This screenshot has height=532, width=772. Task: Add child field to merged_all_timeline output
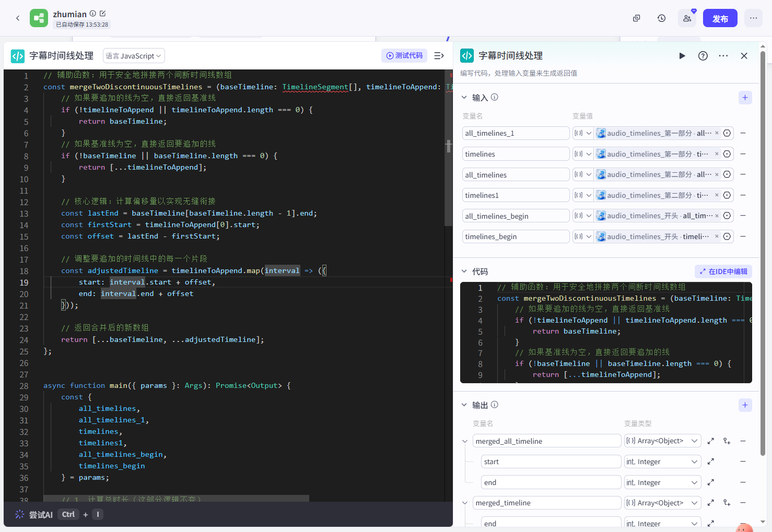click(727, 441)
